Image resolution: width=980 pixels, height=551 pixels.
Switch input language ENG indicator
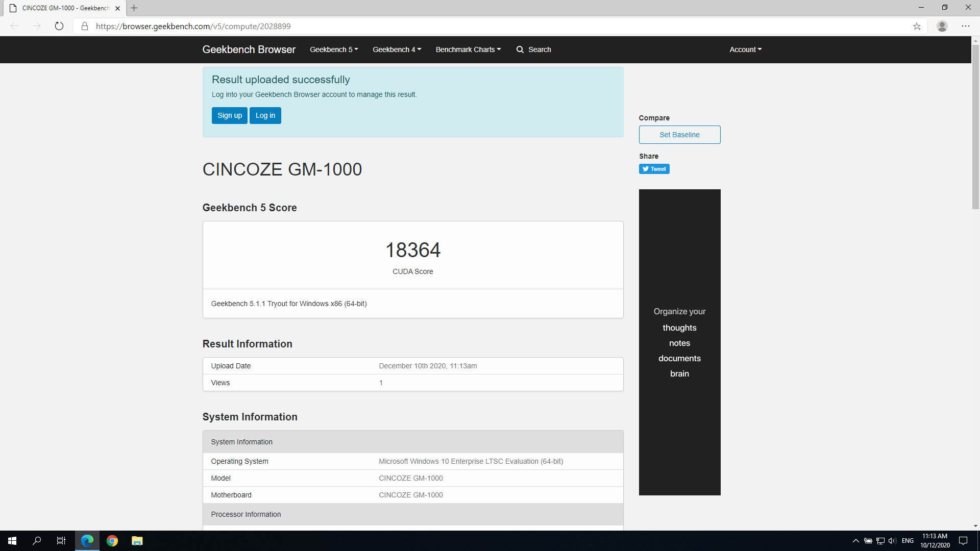pos(908,541)
